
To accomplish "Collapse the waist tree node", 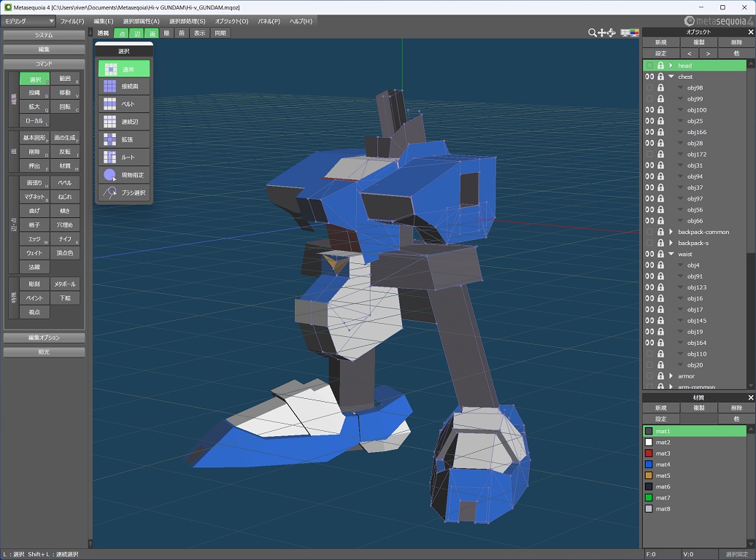I will coord(671,254).
